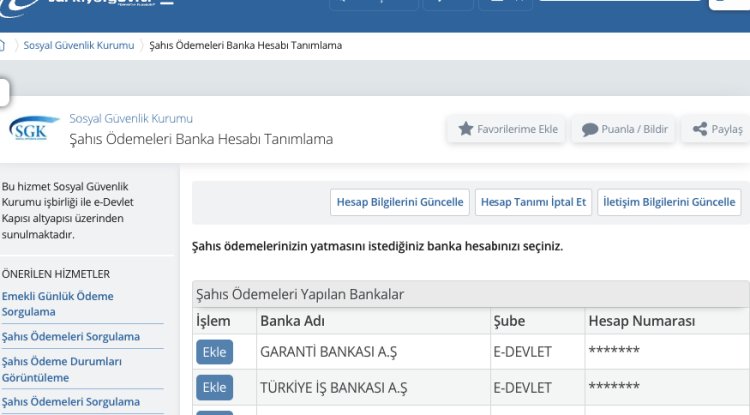Open the Puanla / Bildir feedback button
The height and width of the screenshot is (415, 750).
click(624, 129)
